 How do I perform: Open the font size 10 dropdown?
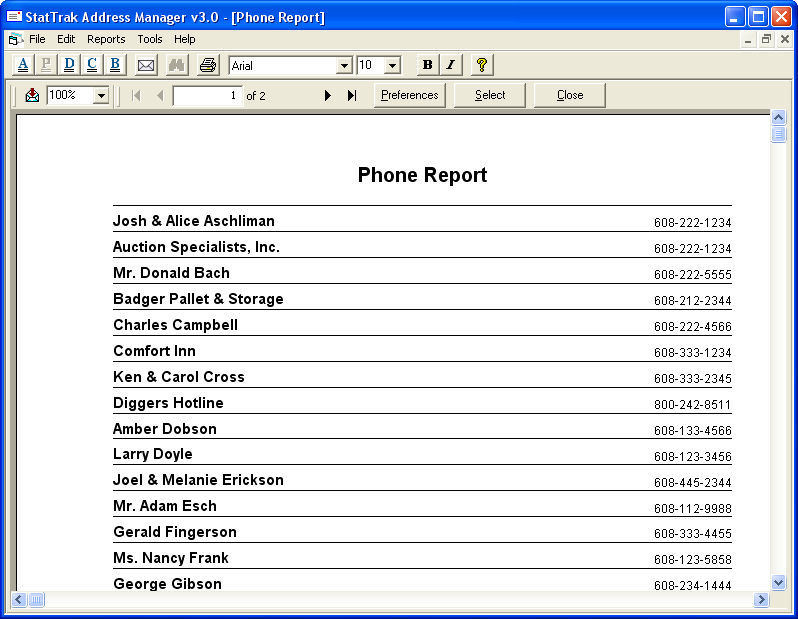(x=392, y=66)
